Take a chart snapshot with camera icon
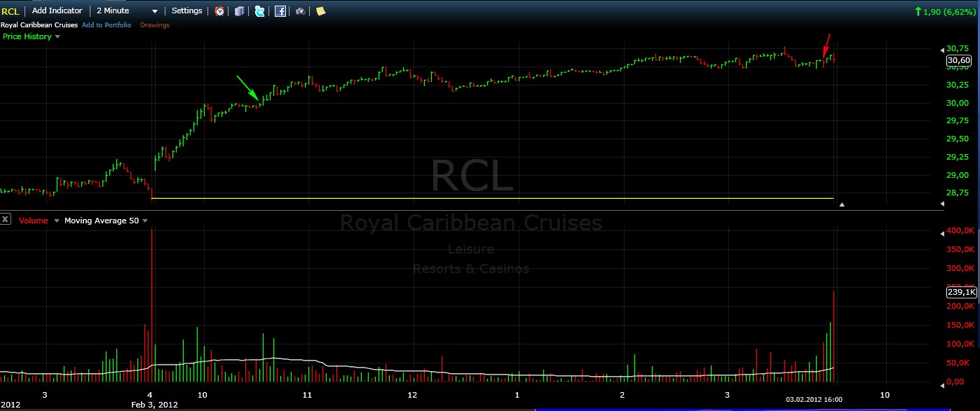This screenshot has width=980, height=411. 300,11
